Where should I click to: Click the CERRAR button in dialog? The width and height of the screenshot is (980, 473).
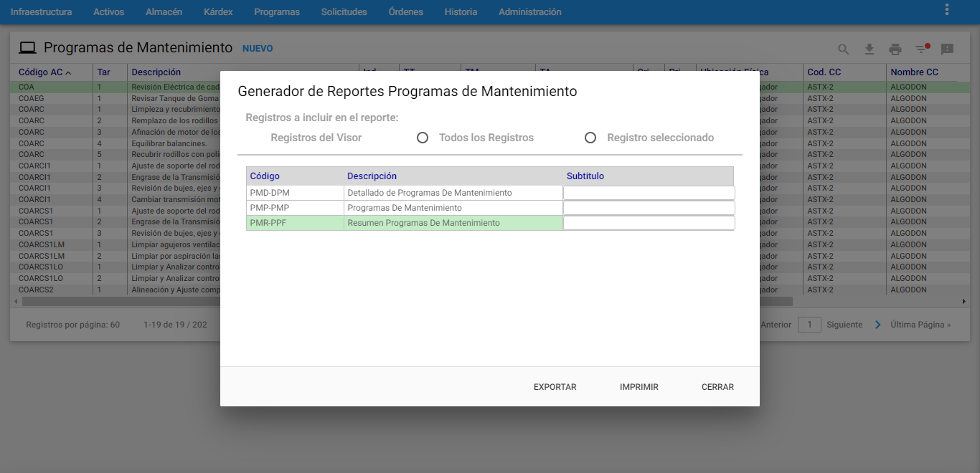[717, 387]
